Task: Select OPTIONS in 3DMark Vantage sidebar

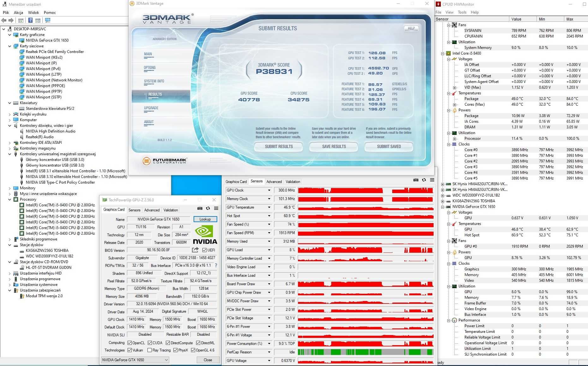Action: click(150, 68)
